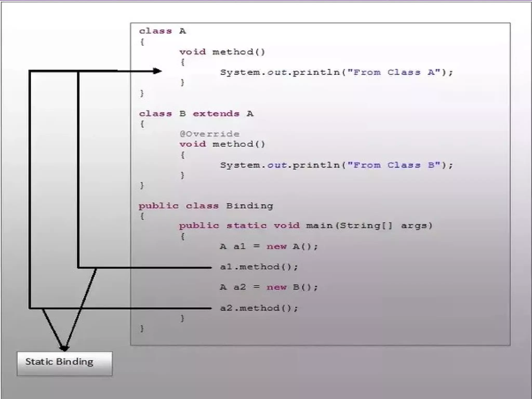Click the italic 'out' in class B println

[277, 165]
